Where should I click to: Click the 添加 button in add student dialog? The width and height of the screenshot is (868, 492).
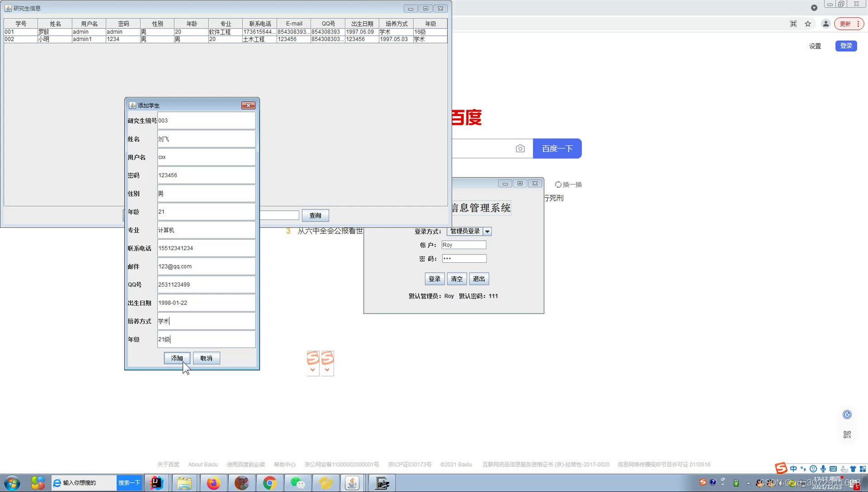coord(177,358)
